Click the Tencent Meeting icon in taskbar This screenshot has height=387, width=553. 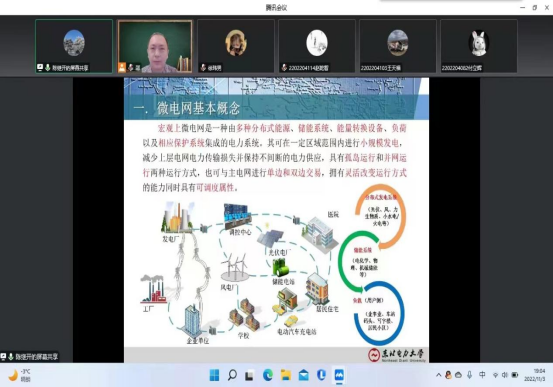[339, 375]
